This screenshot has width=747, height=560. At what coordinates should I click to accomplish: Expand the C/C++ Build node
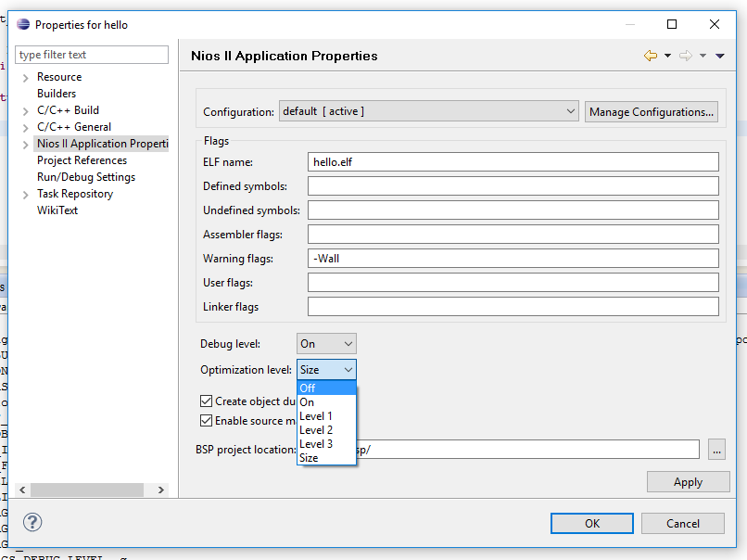[25, 111]
